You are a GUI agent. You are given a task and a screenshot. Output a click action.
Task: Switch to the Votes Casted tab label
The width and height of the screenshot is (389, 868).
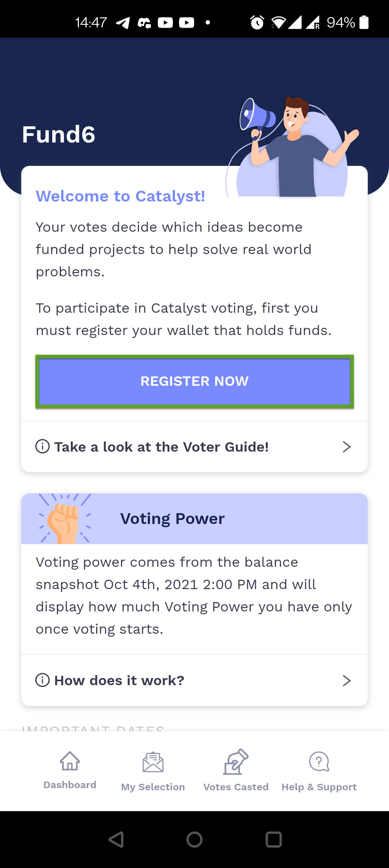[x=236, y=787]
